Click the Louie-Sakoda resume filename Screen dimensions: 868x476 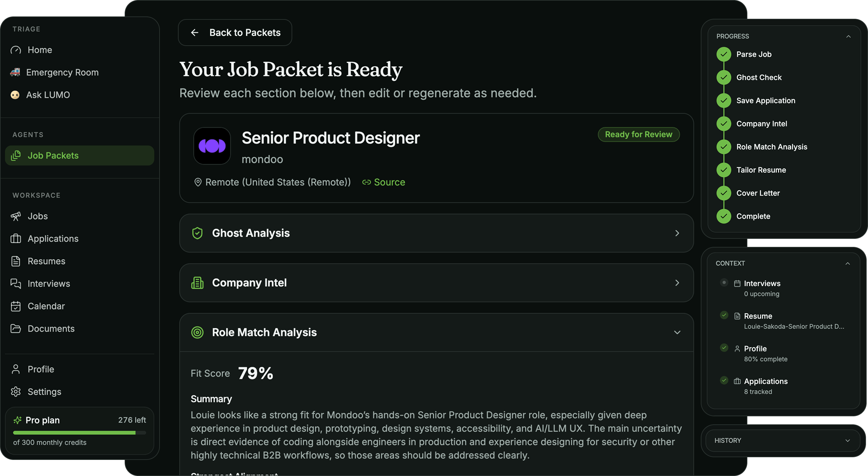(x=794, y=326)
